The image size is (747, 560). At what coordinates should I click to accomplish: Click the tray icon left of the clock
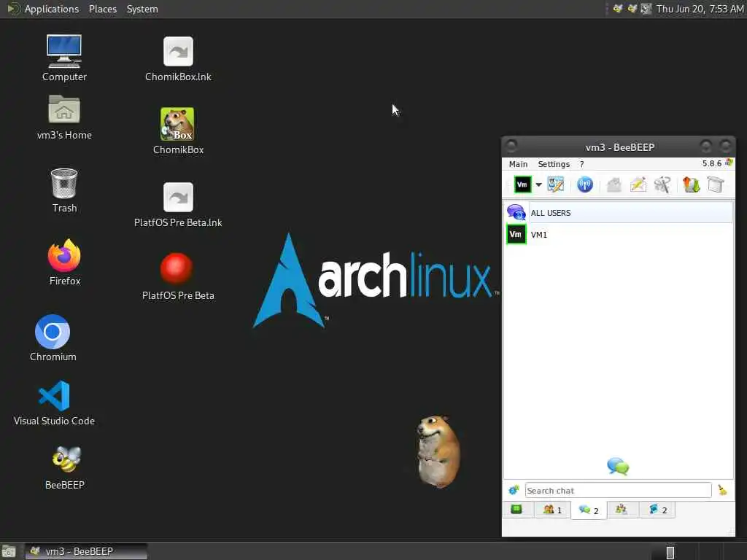(646, 9)
